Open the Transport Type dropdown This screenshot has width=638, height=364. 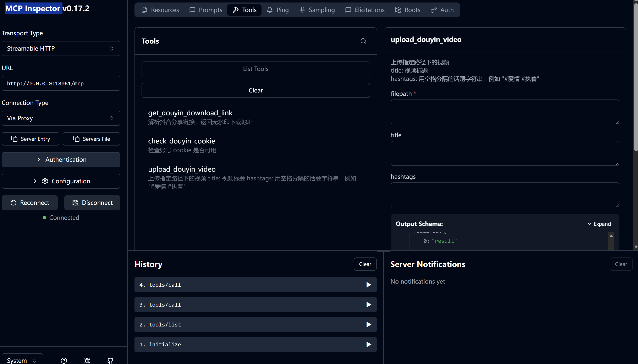click(x=61, y=48)
